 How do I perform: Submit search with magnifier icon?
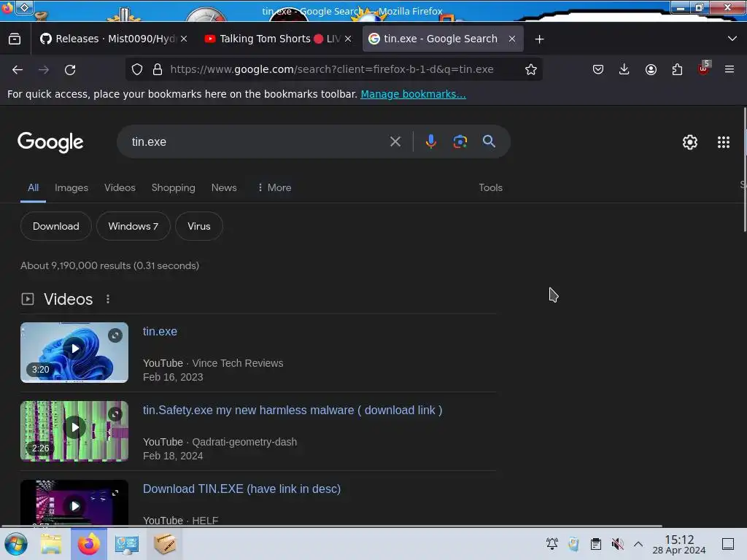tap(489, 141)
